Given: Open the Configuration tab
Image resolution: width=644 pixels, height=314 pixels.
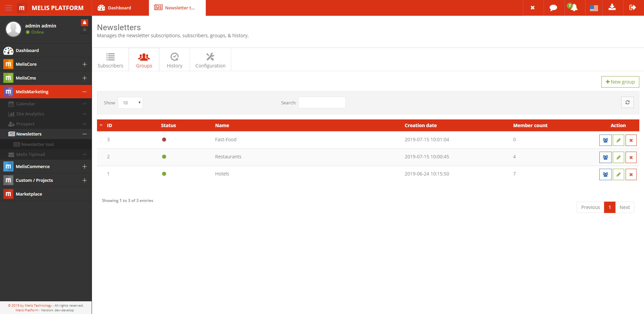Looking at the screenshot, I should pos(210,60).
